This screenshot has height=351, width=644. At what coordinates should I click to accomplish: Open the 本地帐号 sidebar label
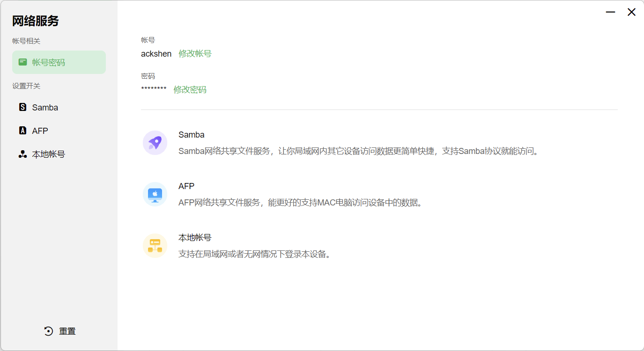(48, 154)
